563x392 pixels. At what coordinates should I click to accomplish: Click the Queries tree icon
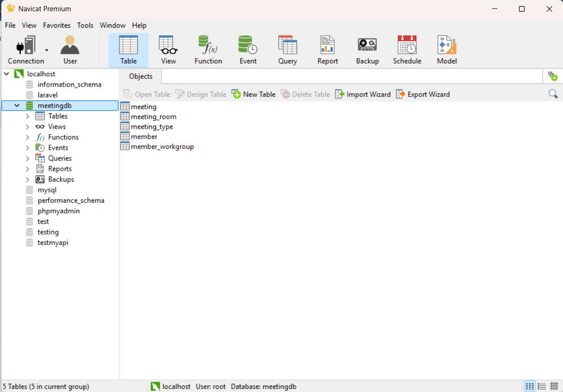click(x=40, y=158)
